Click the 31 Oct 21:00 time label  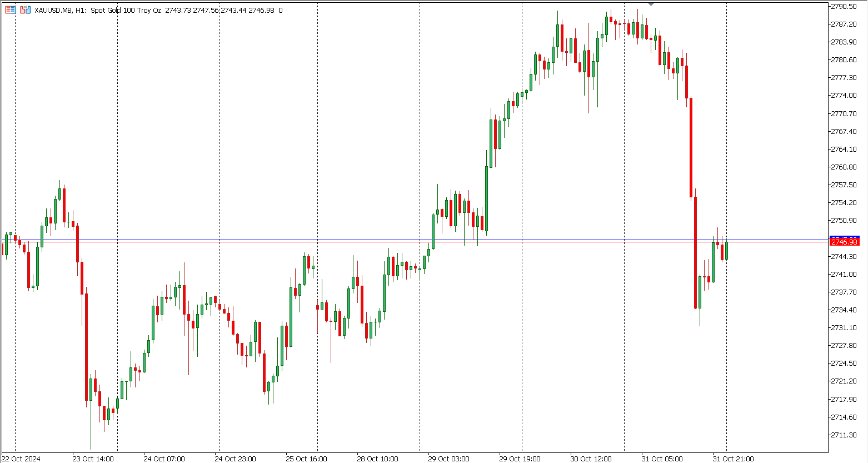point(734,459)
